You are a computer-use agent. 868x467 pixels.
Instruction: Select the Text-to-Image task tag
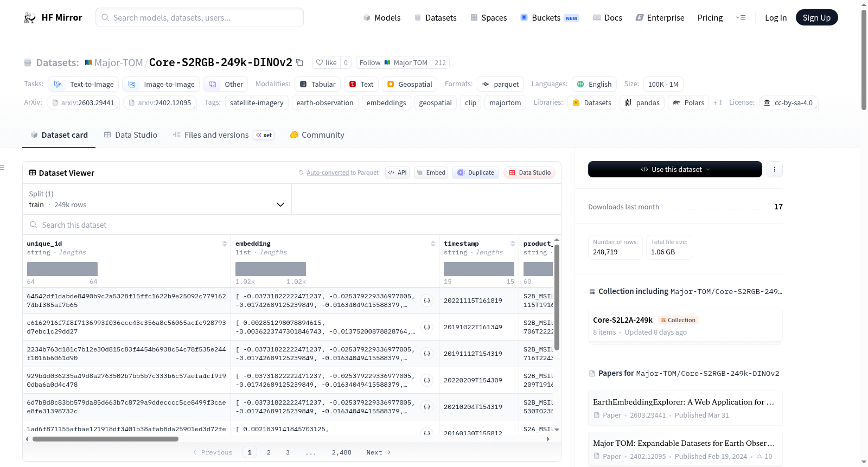tap(84, 84)
